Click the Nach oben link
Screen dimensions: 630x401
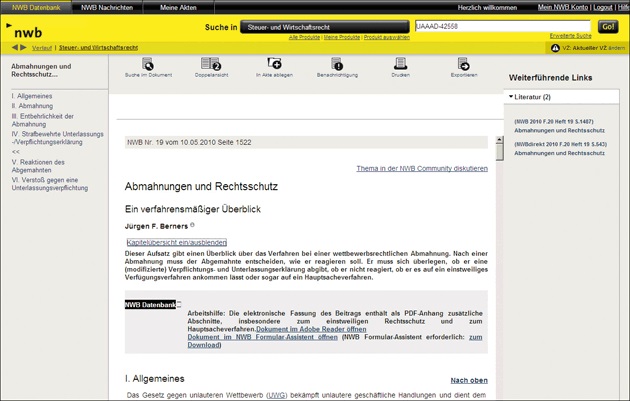(469, 380)
